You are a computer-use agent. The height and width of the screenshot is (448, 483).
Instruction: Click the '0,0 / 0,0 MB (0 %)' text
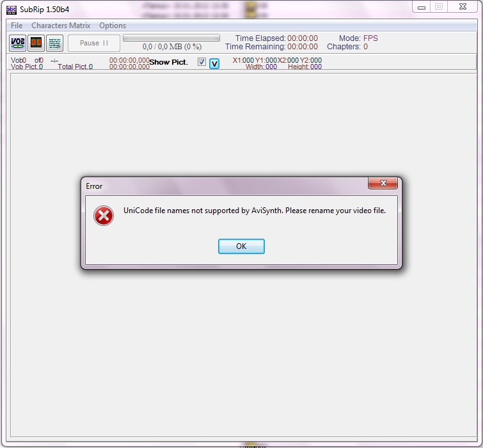pyautogui.click(x=172, y=47)
